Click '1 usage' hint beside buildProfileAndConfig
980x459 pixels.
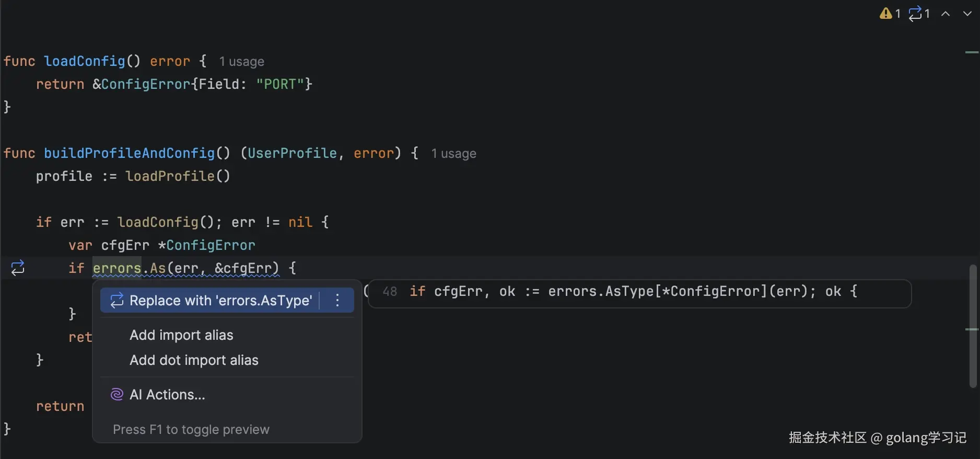click(453, 154)
